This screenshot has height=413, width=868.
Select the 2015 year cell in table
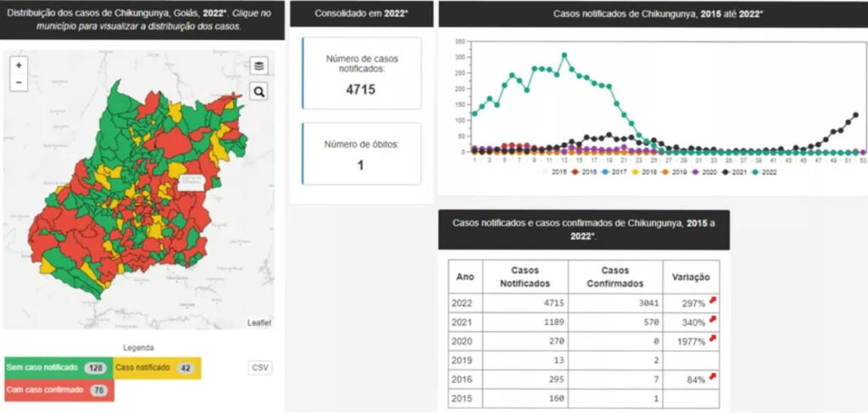point(465,398)
